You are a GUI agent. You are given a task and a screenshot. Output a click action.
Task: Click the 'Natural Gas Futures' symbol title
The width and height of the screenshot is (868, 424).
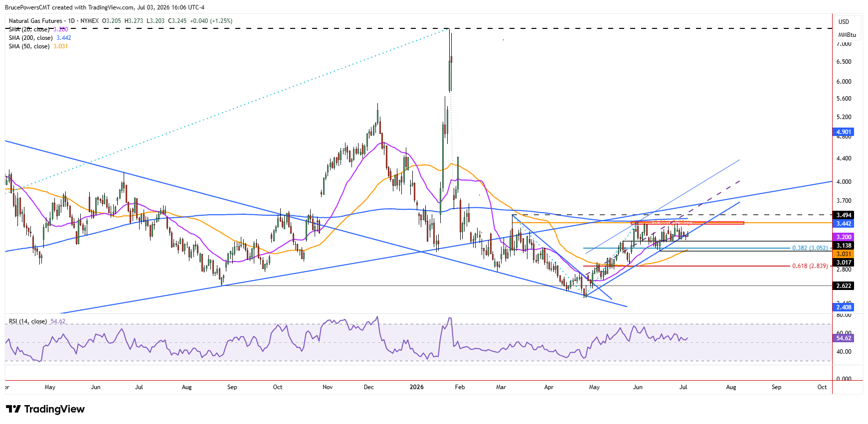point(35,21)
